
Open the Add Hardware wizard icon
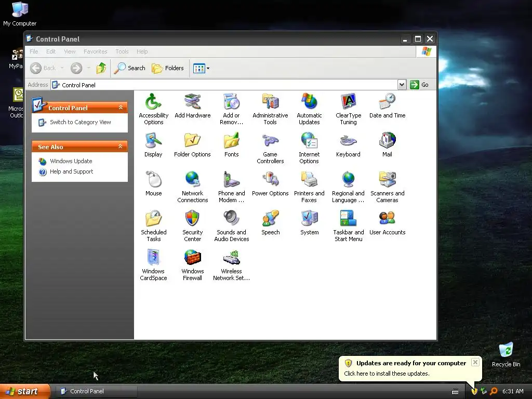(x=192, y=105)
